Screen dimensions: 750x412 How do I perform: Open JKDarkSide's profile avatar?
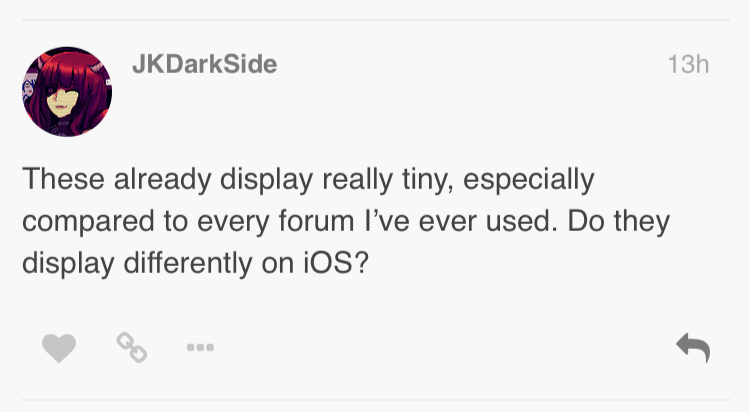point(67,91)
